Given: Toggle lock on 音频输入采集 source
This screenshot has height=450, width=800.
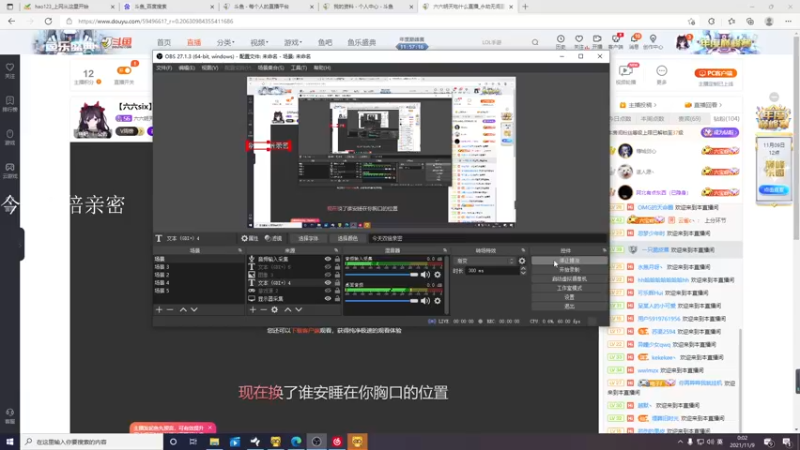Looking at the screenshot, I should tap(337, 259).
